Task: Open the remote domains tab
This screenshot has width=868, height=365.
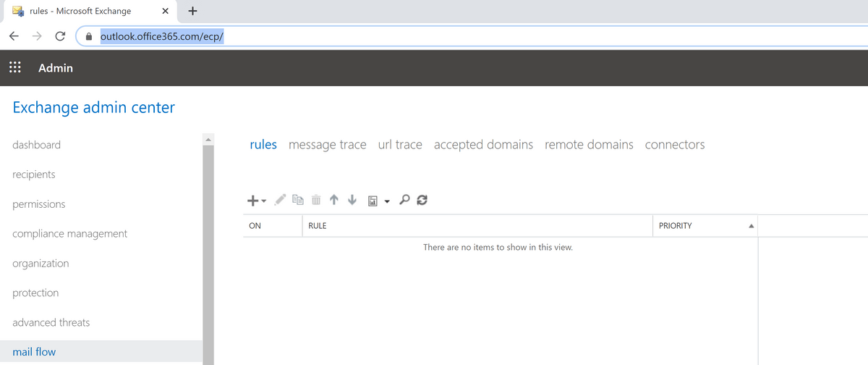Action: (589, 145)
